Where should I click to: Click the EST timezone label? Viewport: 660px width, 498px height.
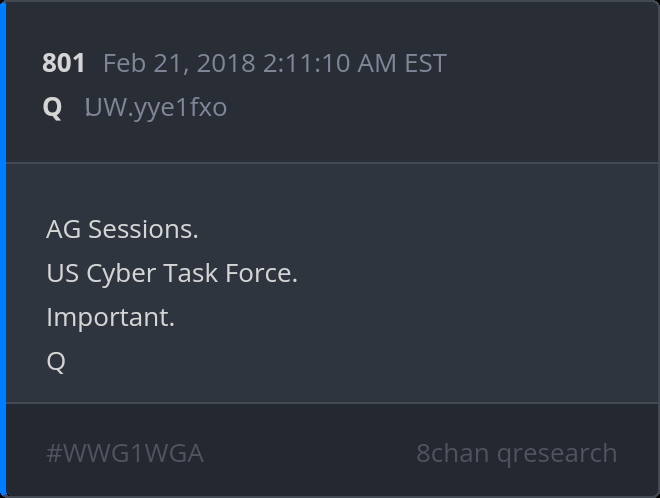pos(425,63)
